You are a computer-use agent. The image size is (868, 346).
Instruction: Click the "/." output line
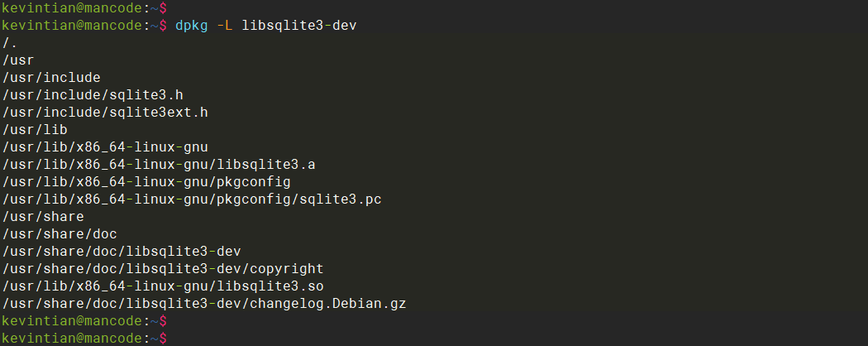(x=9, y=43)
